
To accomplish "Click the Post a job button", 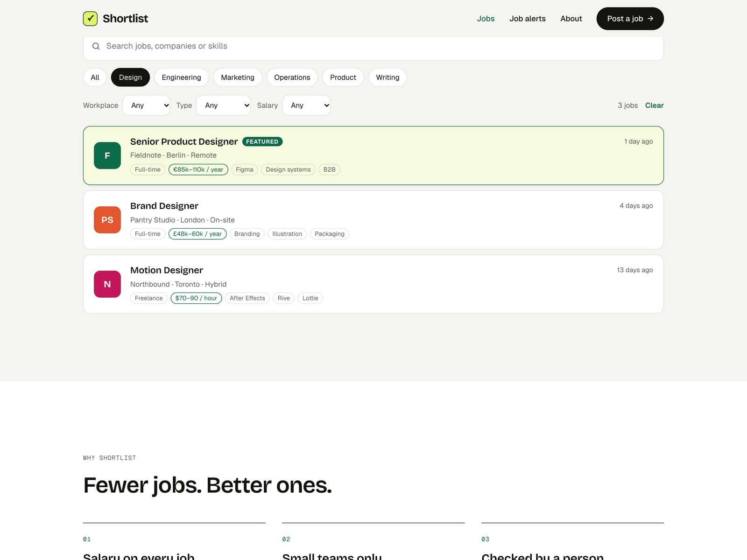I will tap(630, 19).
